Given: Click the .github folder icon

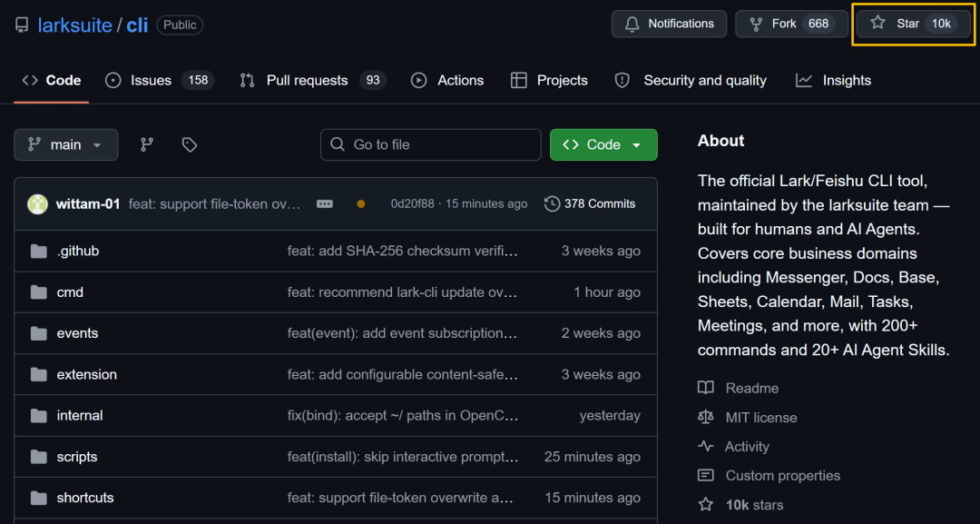Looking at the screenshot, I should (39, 252).
